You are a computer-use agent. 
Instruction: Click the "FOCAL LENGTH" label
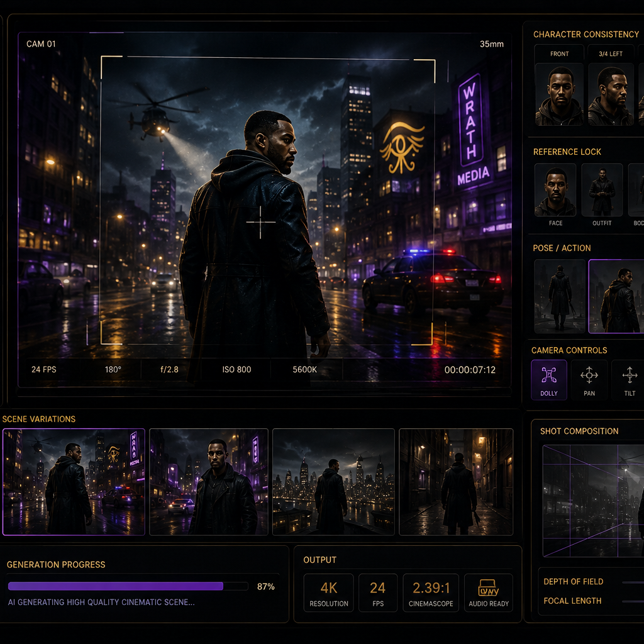pos(572,601)
